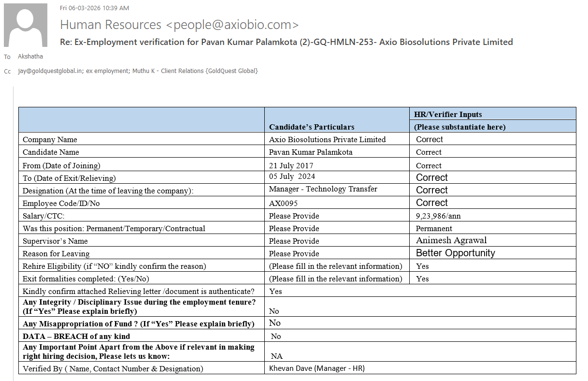
Task: Click the Relieving letter authenticate question
Action: pyautogui.click(x=138, y=291)
